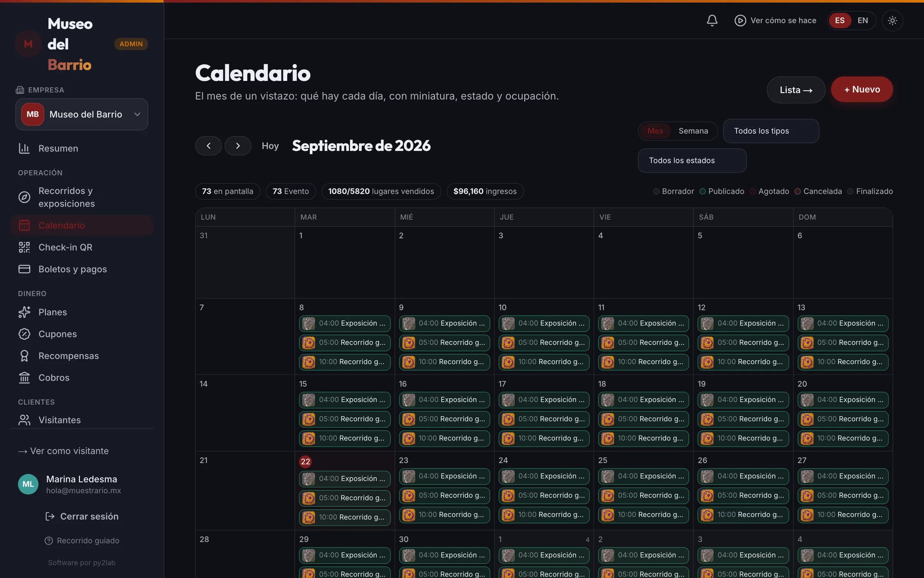
Task: Open the Check-in QR menu item
Action: pyautogui.click(x=82, y=247)
